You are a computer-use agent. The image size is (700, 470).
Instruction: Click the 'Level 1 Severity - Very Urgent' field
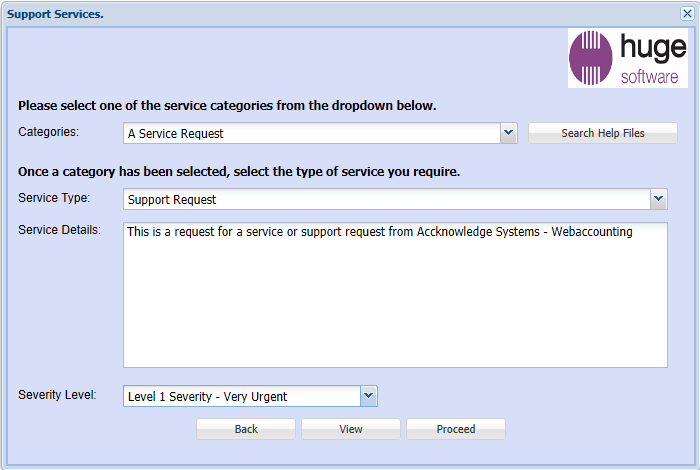[x=241, y=396]
